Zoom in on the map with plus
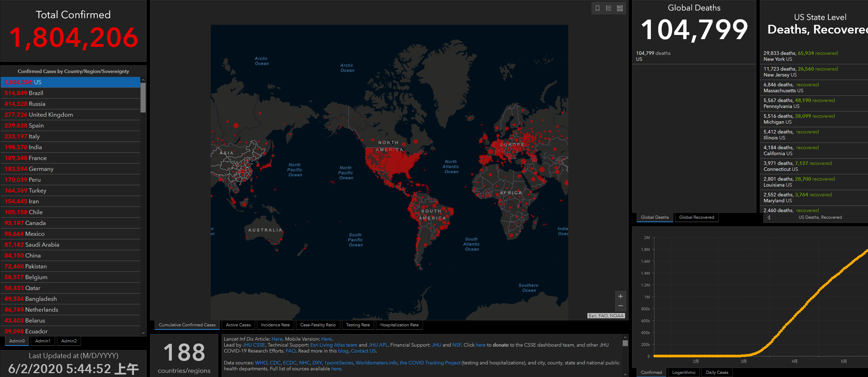The width and height of the screenshot is (868, 377). (x=621, y=296)
